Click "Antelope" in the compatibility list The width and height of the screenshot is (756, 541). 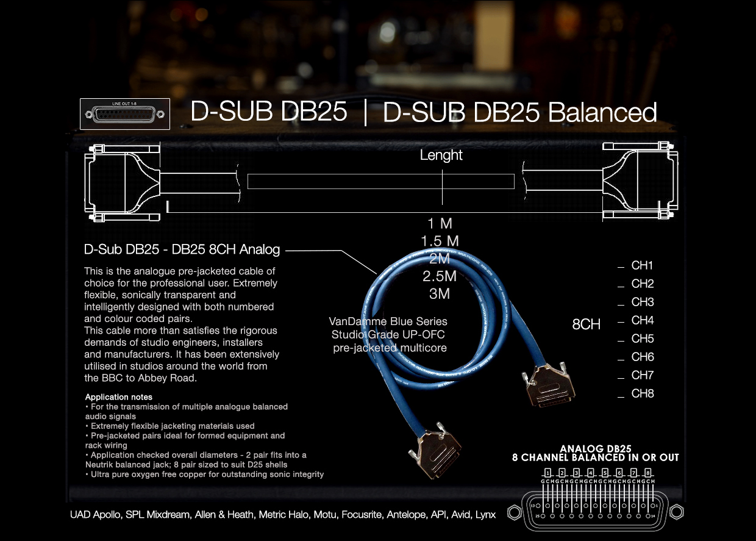(x=406, y=515)
